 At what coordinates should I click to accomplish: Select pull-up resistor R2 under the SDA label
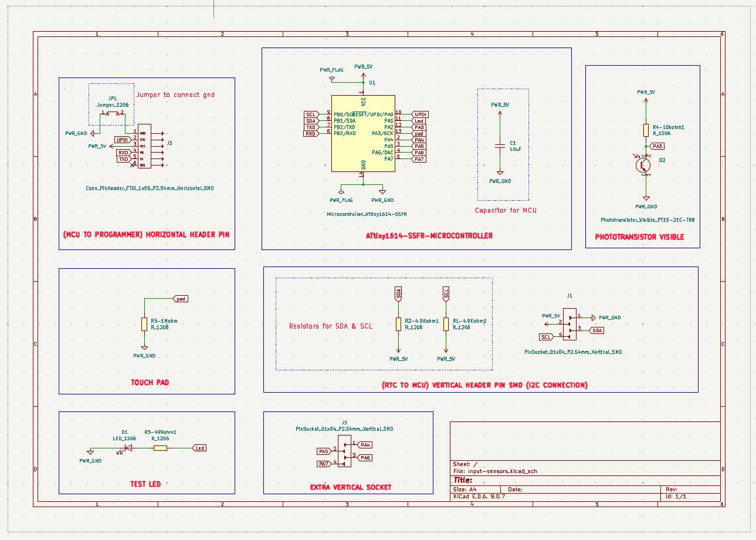pyautogui.click(x=398, y=324)
